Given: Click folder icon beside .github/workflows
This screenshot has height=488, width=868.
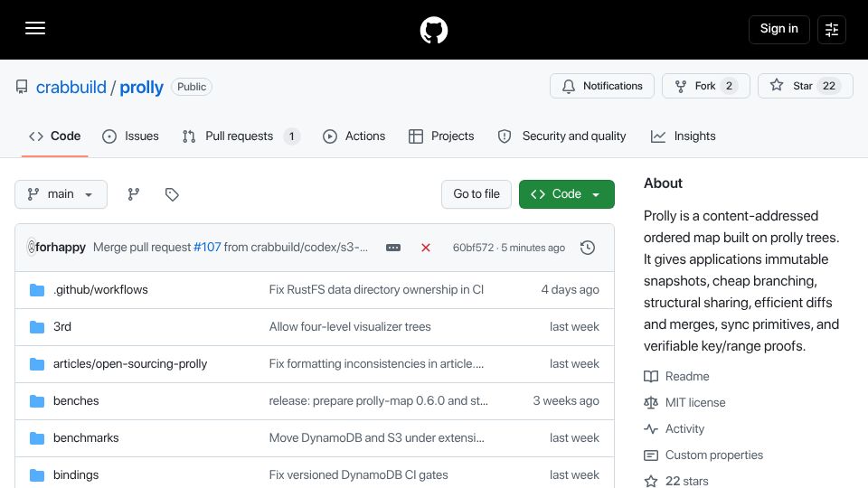Looking at the screenshot, I should click(x=37, y=290).
